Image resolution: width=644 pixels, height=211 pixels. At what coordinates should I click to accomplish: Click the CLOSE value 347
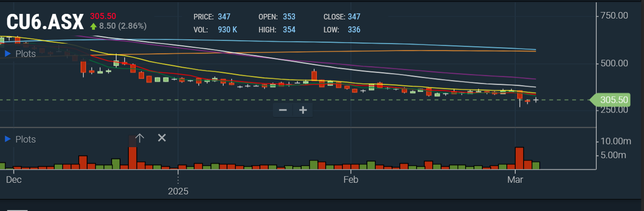[x=354, y=17]
